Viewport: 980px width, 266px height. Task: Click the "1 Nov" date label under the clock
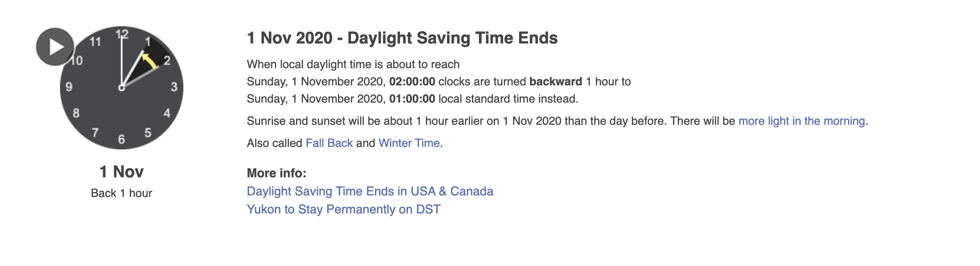coord(122,172)
